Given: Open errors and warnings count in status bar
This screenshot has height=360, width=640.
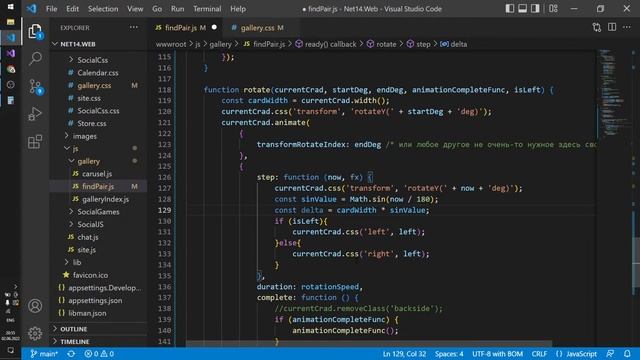Looking at the screenshot, I should (x=99, y=354).
